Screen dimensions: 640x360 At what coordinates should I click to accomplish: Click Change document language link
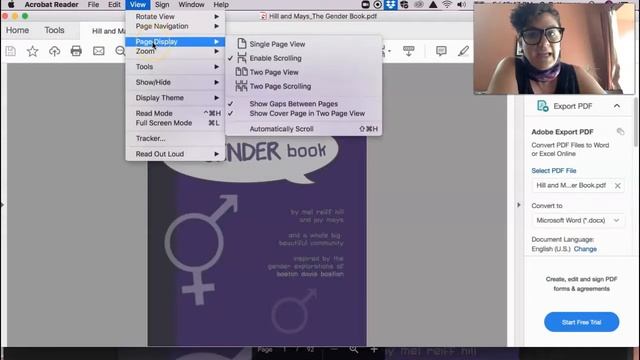tap(585, 249)
